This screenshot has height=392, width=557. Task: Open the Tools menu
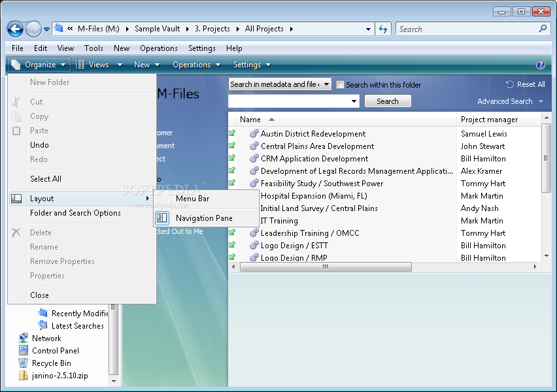[x=93, y=48]
